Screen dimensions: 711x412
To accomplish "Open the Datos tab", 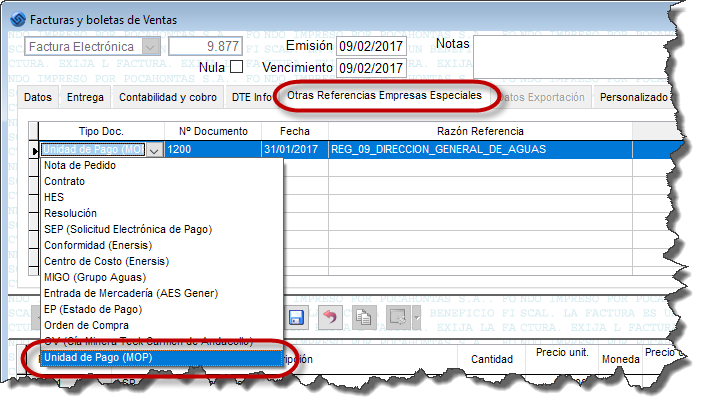I will tap(38, 97).
